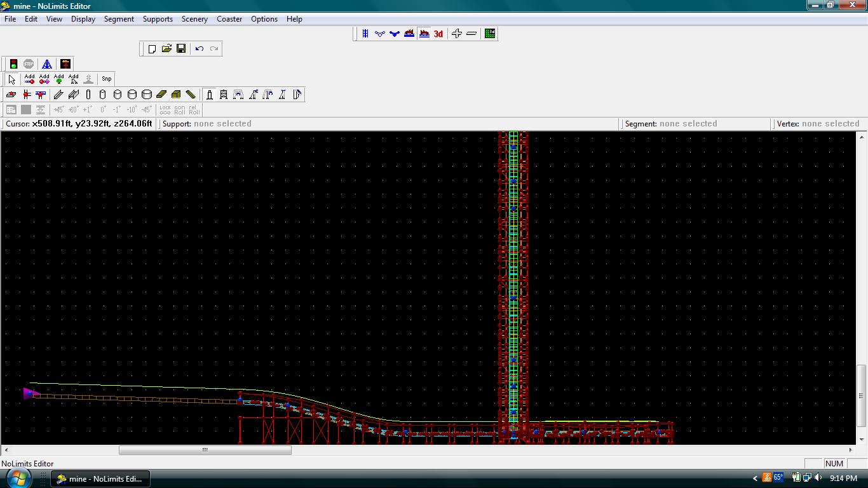Start simulation with the traffic light icon
Screen dimensions: 868x488
click(x=13, y=64)
